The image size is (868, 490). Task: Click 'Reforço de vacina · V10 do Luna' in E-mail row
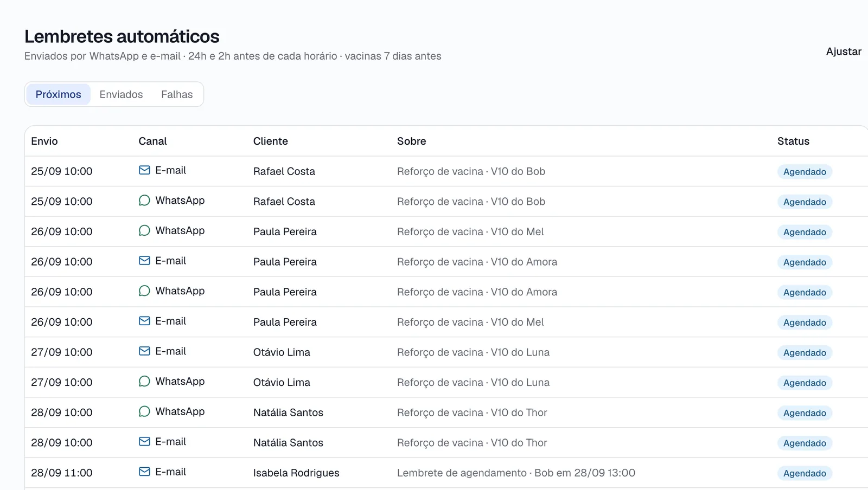(x=473, y=352)
